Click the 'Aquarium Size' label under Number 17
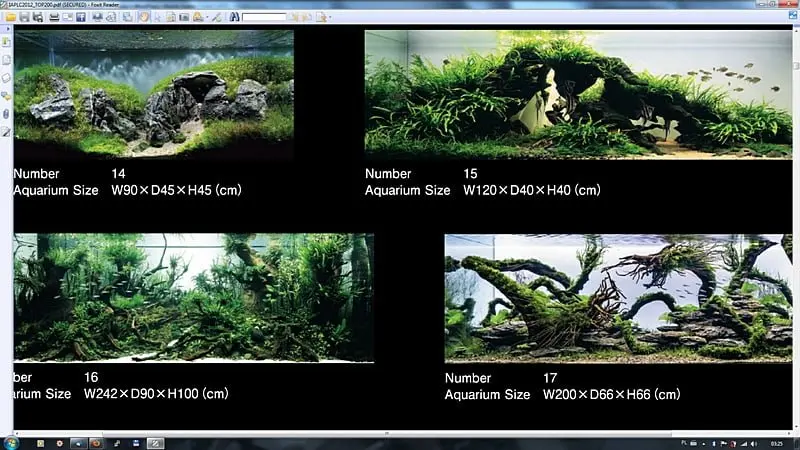 click(x=487, y=394)
